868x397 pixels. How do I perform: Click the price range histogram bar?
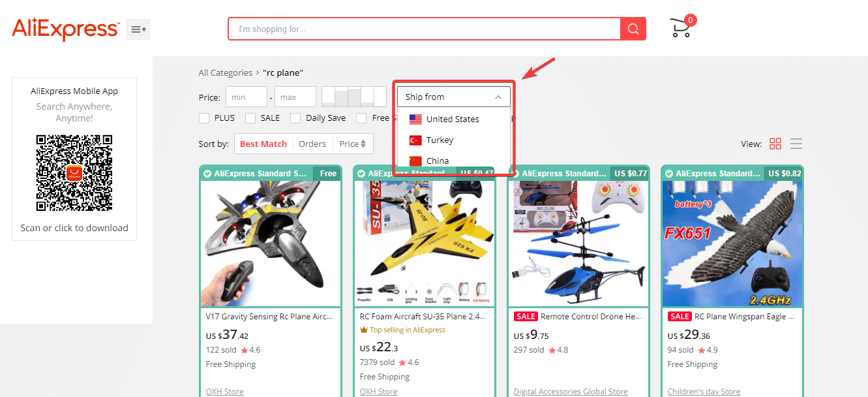354,97
